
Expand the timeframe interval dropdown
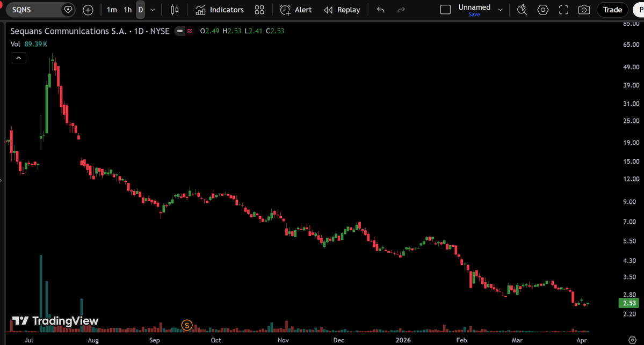click(x=153, y=10)
